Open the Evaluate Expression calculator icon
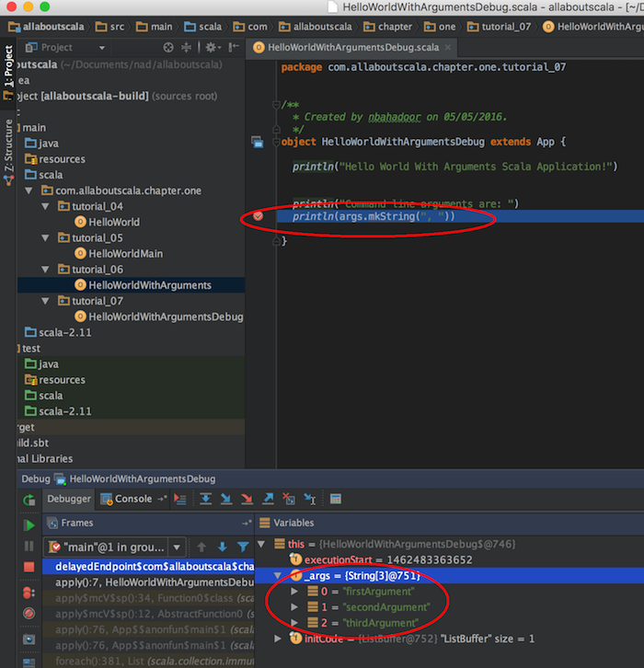This screenshot has width=644, height=668. (x=336, y=499)
